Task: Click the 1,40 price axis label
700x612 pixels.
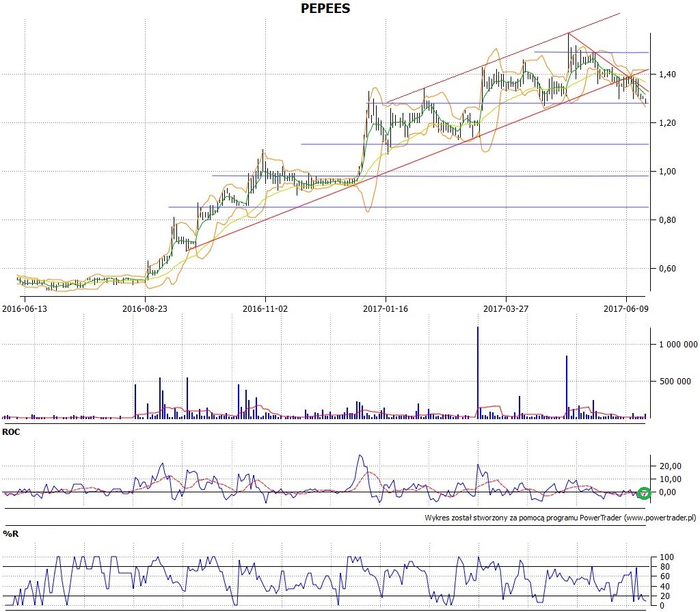Action: coord(667,75)
